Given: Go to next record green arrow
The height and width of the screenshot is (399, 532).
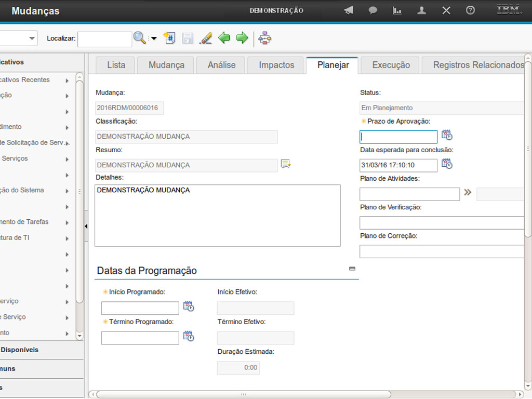Looking at the screenshot, I should point(242,38).
